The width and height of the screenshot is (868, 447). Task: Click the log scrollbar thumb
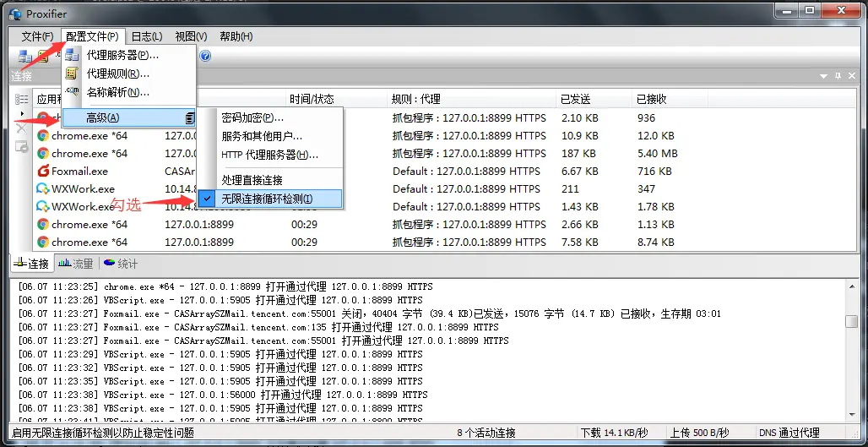click(852, 321)
